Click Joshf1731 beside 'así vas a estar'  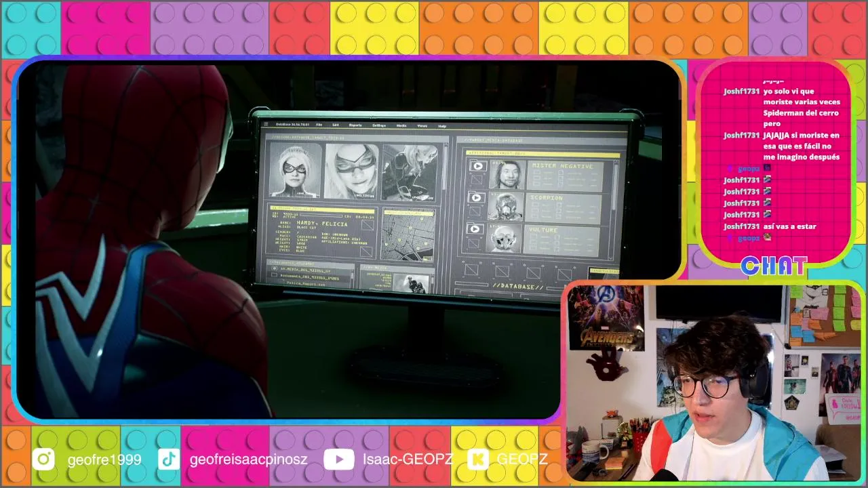(741, 226)
